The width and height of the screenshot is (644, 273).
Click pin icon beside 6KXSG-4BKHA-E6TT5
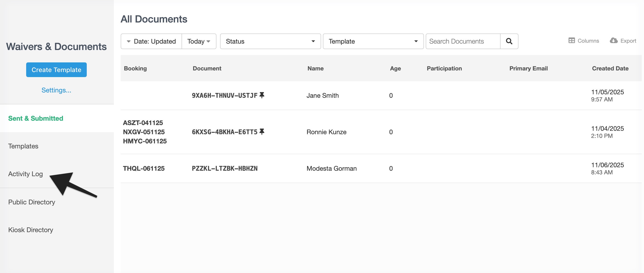click(262, 132)
